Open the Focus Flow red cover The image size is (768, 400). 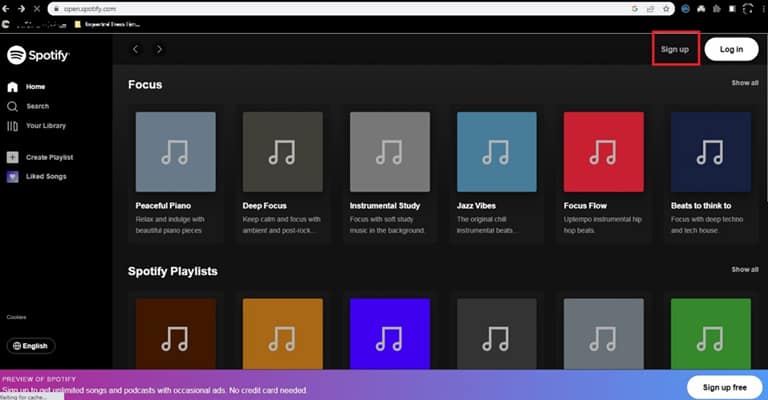coord(604,152)
